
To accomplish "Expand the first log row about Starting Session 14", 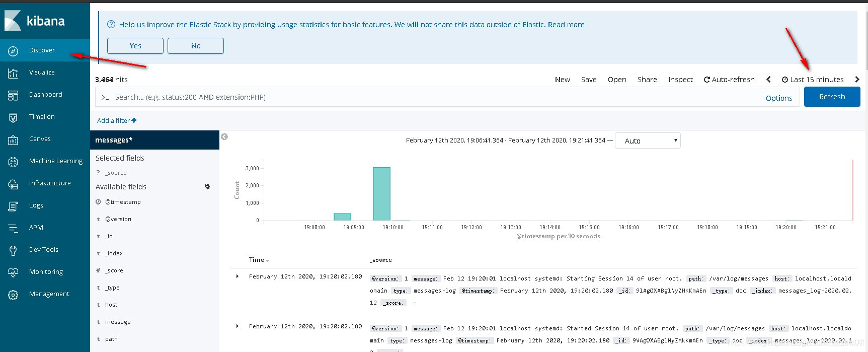I will (x=238, y=276).
